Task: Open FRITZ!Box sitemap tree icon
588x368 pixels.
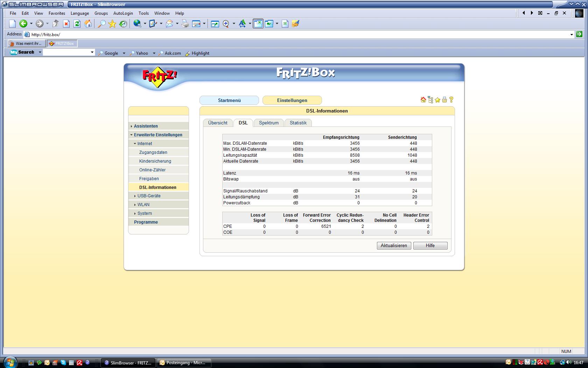Action: point(430,100)
